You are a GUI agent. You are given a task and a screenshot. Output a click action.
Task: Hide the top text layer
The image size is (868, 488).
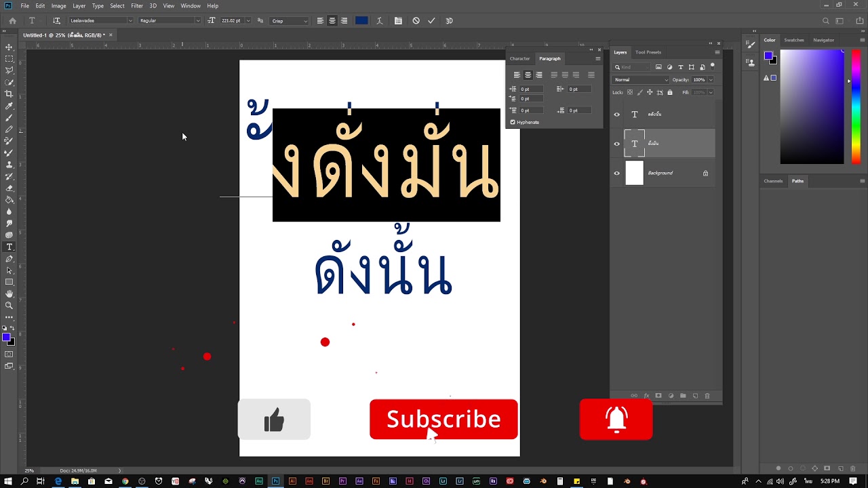click(x=617, y=115)
